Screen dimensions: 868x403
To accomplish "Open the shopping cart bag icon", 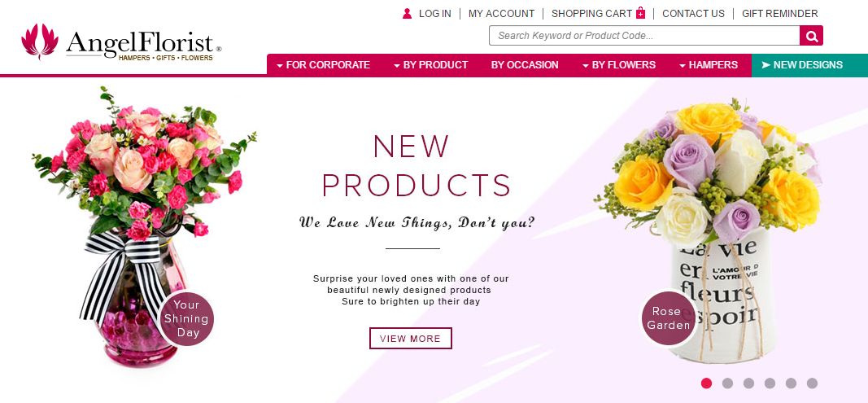I will click(640, 13).
